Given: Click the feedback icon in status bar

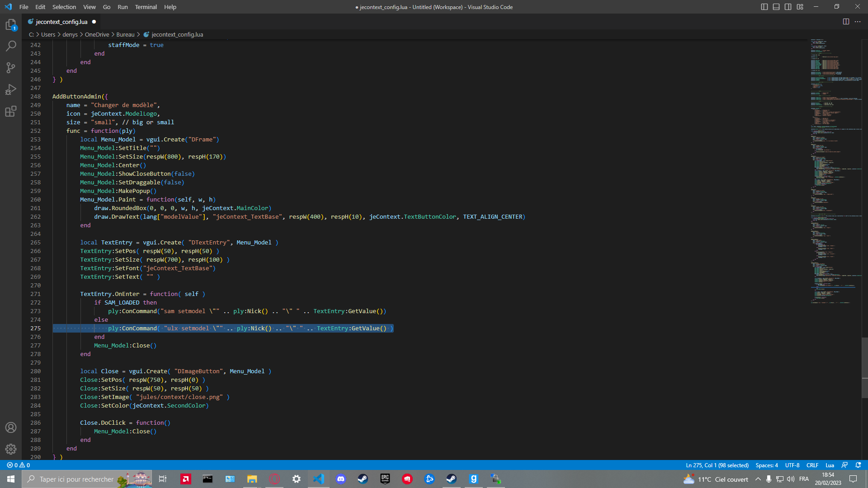Looking at the screenshot, I should coord(844,465).
